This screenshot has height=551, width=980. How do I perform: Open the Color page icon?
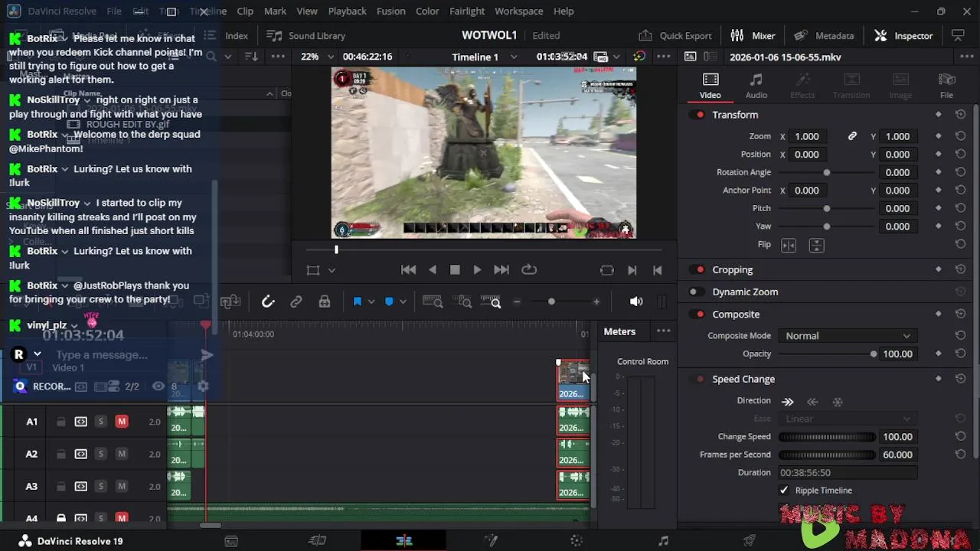pos(577,541)
